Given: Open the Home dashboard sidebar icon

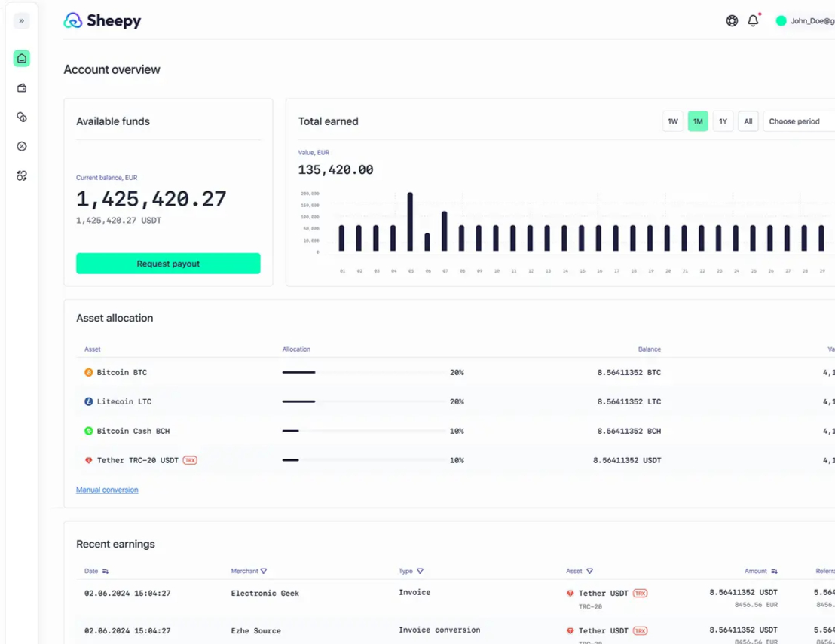Looking at the screenshot, I should coord(22,58).
